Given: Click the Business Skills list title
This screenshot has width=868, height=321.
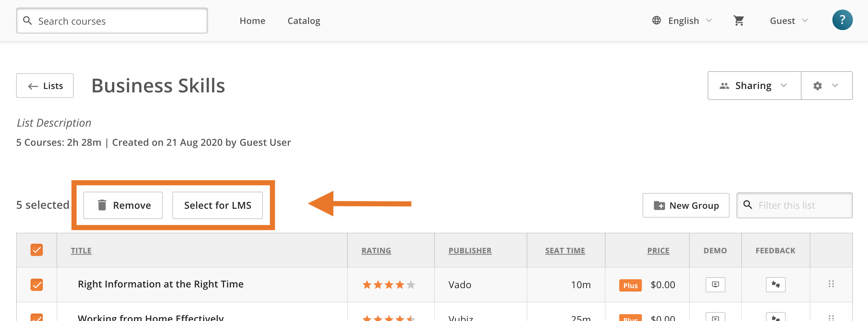Looking at the screenshot, I should (158, 86).
